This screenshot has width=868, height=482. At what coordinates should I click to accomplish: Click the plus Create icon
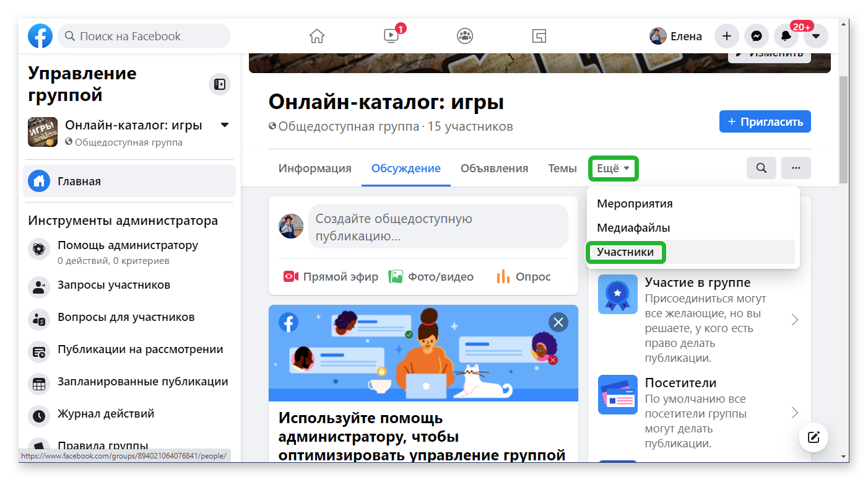coord(727,36)
